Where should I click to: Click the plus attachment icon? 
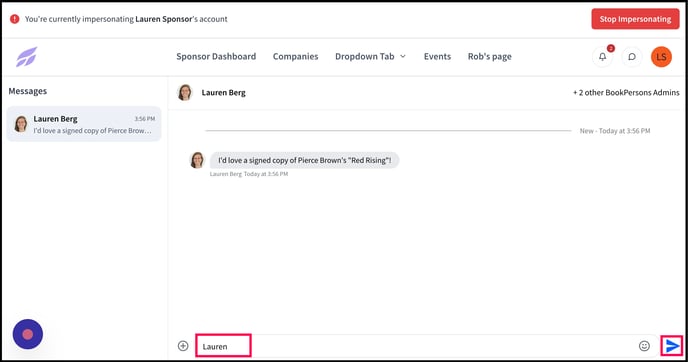point(183,346)
